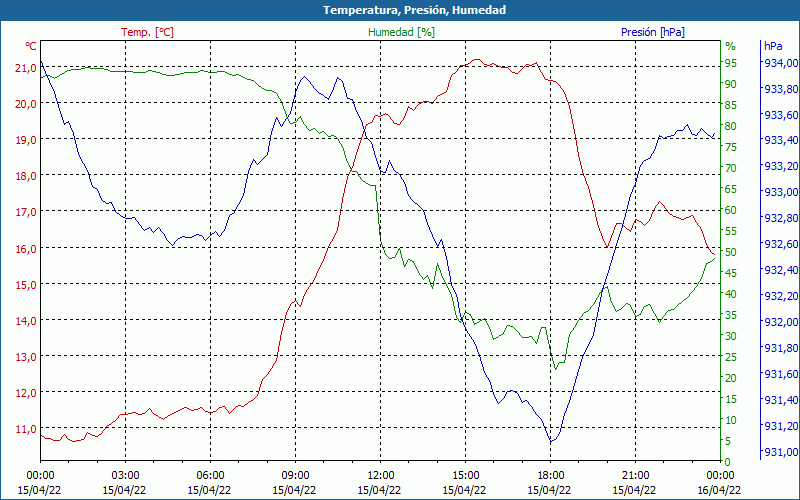Image resolution: width=800 pixels, height=500 pixels.
Task: Click the 11,0 temperature axis value
Action: point(26,429)
